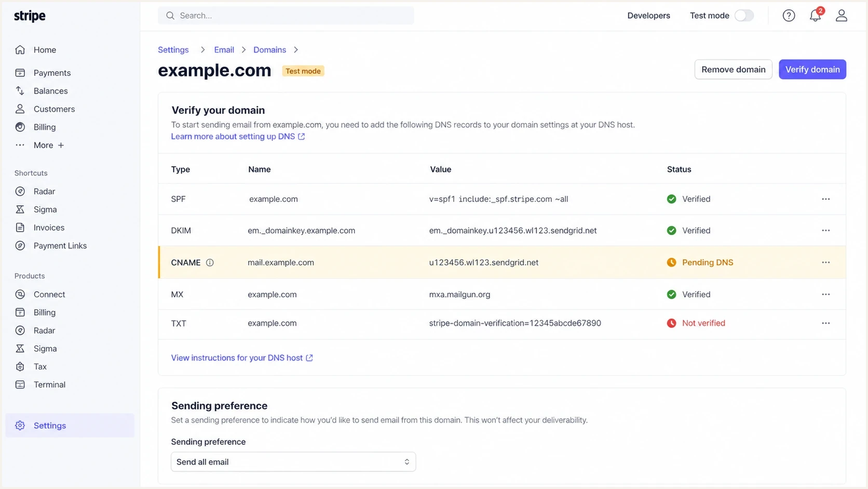Click mxa.mailgun.org value cell
The width and height of the screenshot is (868, 489).
(x=459, y=294)
